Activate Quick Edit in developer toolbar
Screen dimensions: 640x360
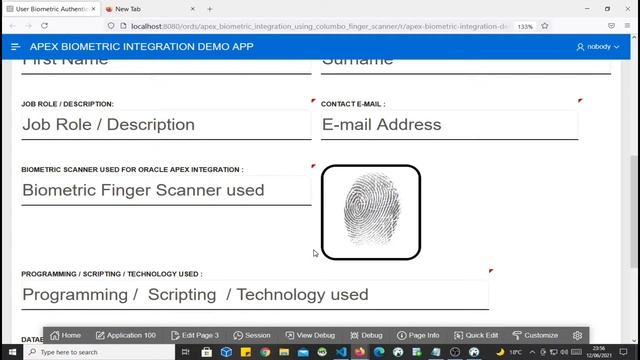coord(476,336)
